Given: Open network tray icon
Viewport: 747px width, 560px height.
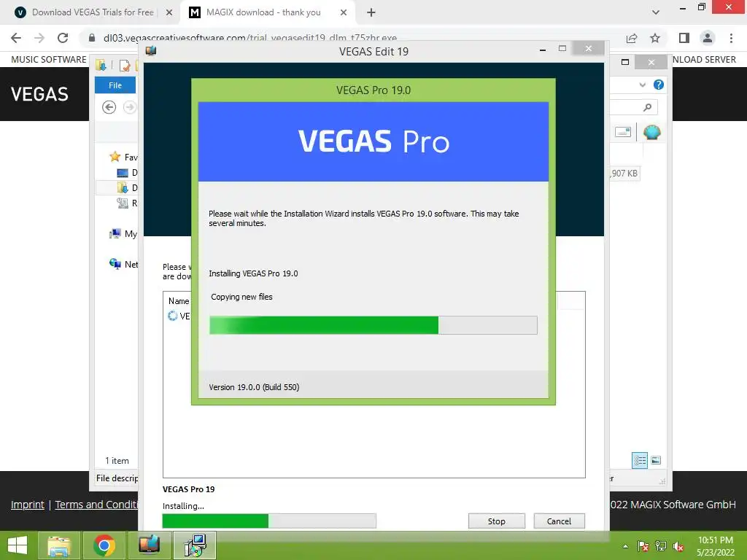Looking at the screenshot, I should pos(661,545).
